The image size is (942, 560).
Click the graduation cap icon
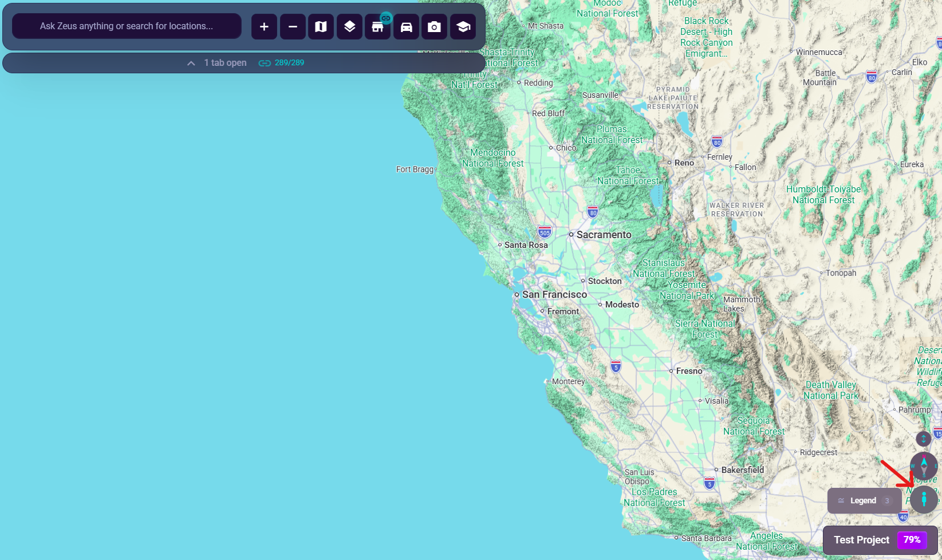(463, 26)
